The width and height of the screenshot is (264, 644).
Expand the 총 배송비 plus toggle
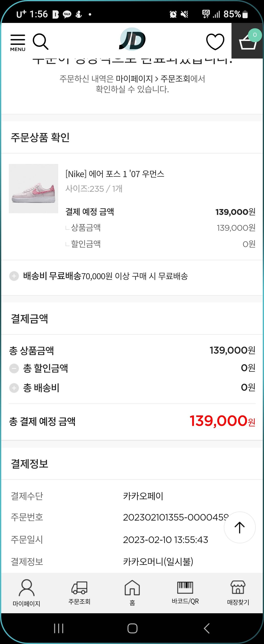tap(14, 388)
